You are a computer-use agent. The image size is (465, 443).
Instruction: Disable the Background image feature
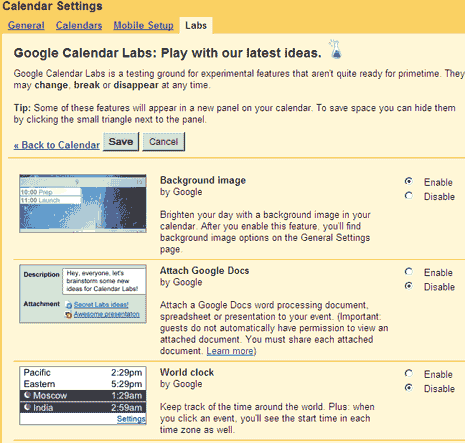point(409,196)
